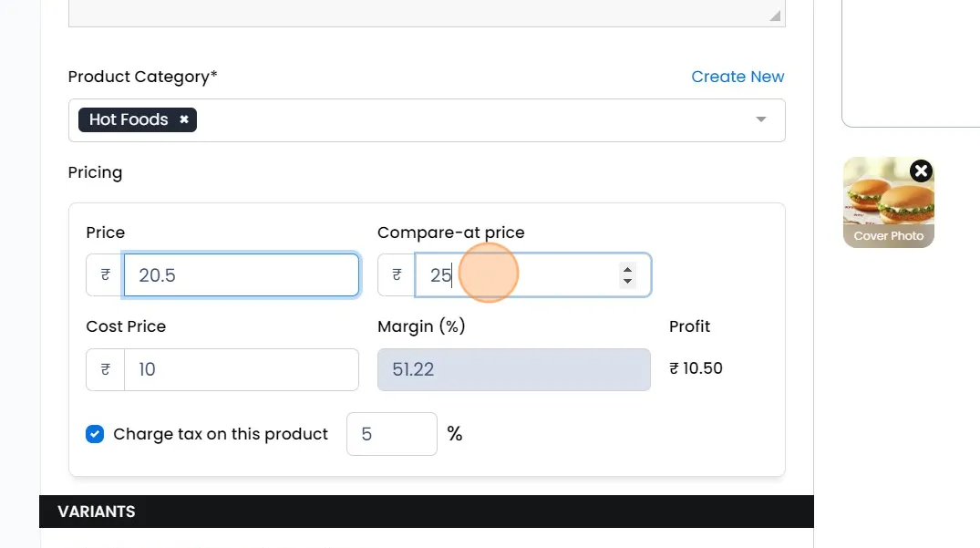The image size is (980, 548).
Task: Remove the Hot Foods category tag
Action: (184, 119)
